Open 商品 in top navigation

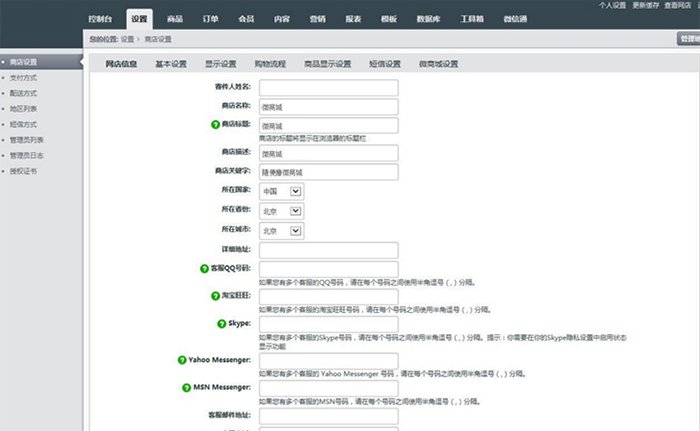coord(175,19)
